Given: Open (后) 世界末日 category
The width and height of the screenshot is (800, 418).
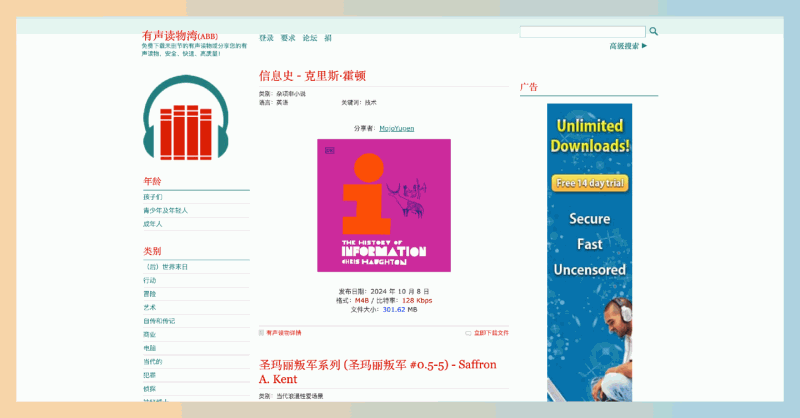Looking at the screenshot, I should (x=165, y=267).
